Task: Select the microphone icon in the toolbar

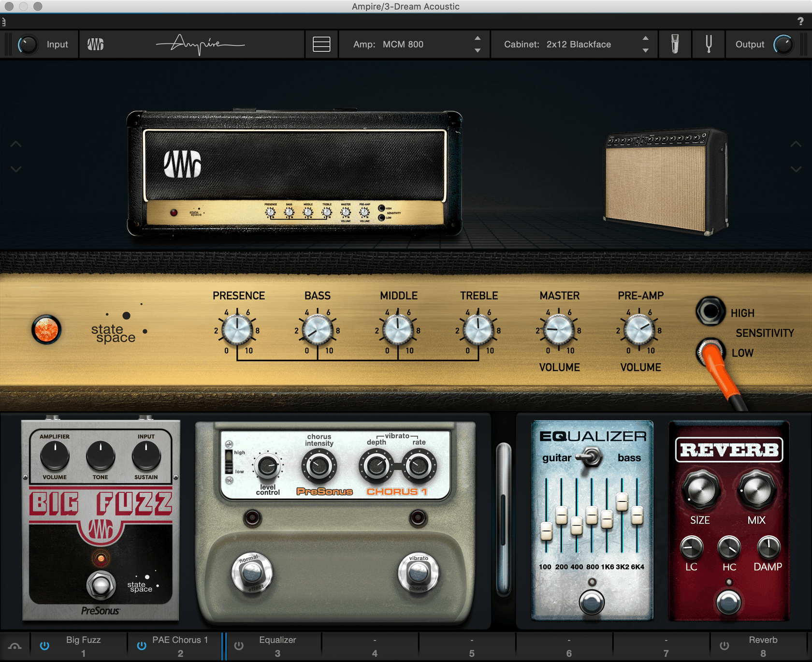Action: point(675,44)
